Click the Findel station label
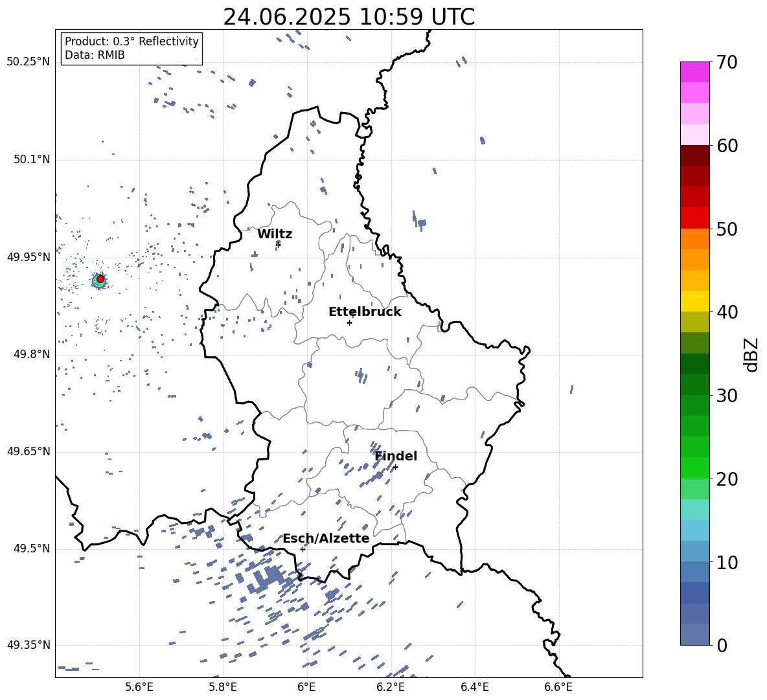 tap(396, 456)
